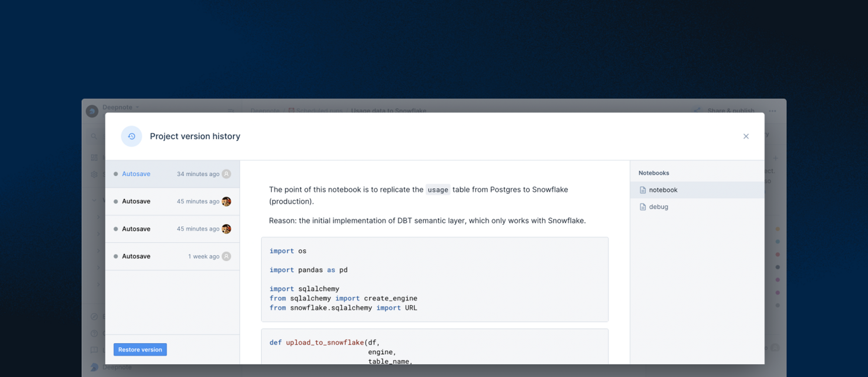Select the first Autosave from 45 minutes ago

point(172,201)
